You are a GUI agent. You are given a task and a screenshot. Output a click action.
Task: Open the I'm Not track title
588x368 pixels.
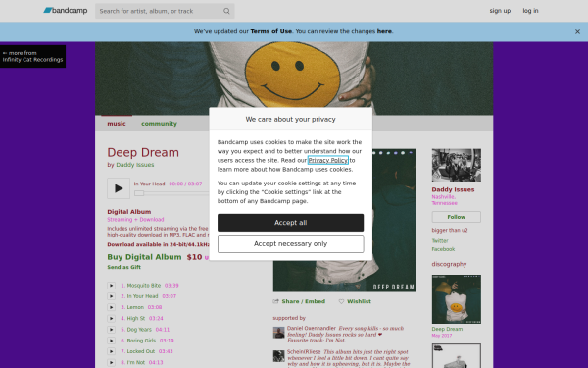point(136,362)
